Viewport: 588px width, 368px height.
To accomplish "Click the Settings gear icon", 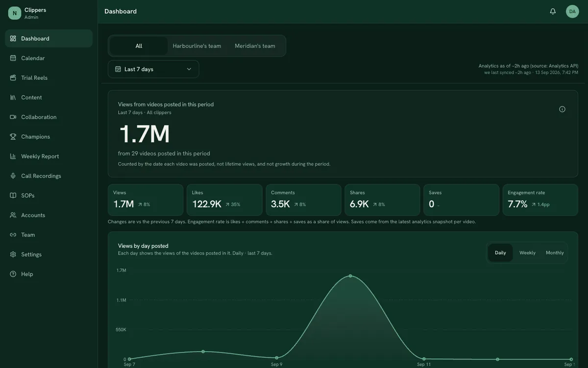I will (x=13, y=254).
